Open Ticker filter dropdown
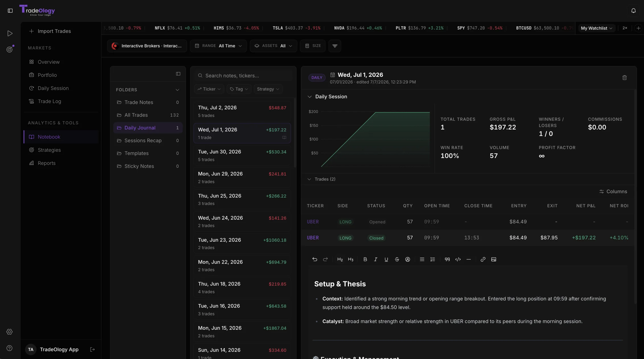Viewport: 644px width, 359px height. (209, 89)
